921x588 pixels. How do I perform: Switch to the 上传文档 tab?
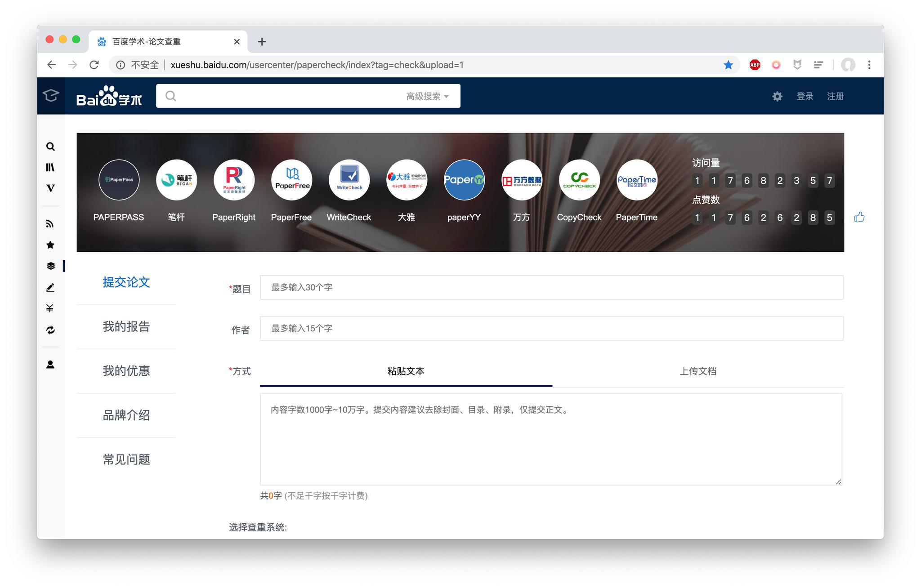[x=698, y=371]
